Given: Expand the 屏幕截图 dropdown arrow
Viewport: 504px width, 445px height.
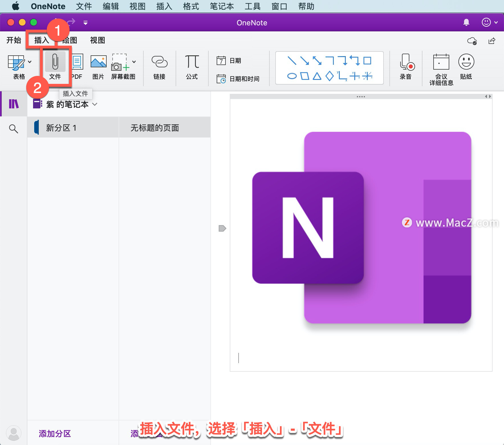Looking at the screenshot, I should 134,62.
